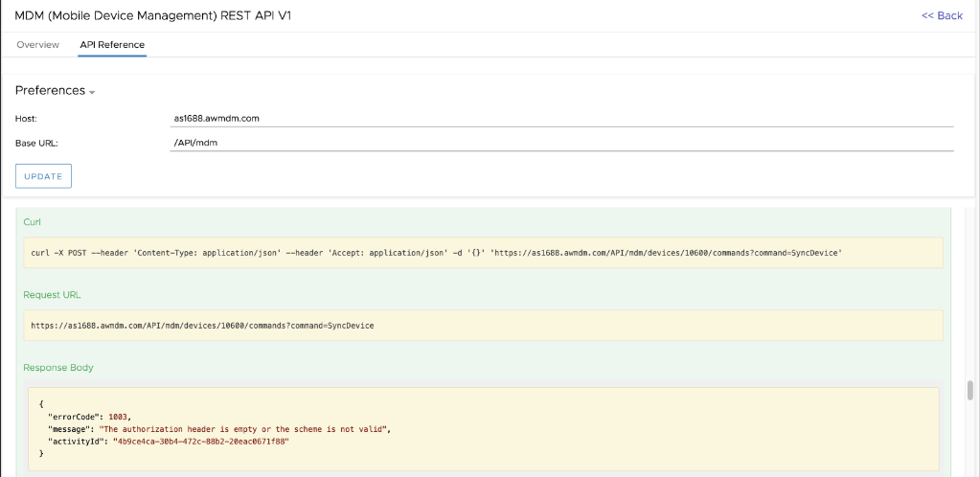Click the << Back link
This screenshot has height=477, width=980.
point(941,15)
